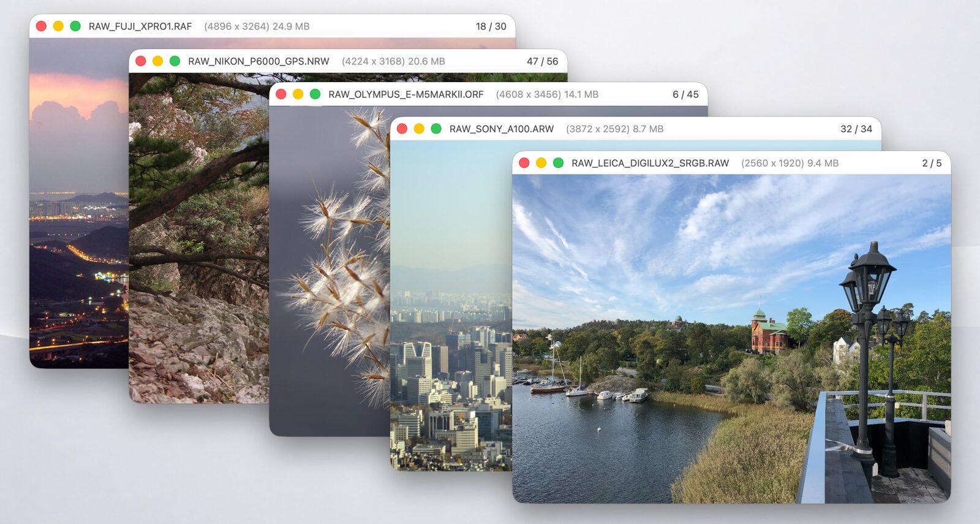Maximize the RAW_SONY_A100.ARW window

click(x=436, y=129)
